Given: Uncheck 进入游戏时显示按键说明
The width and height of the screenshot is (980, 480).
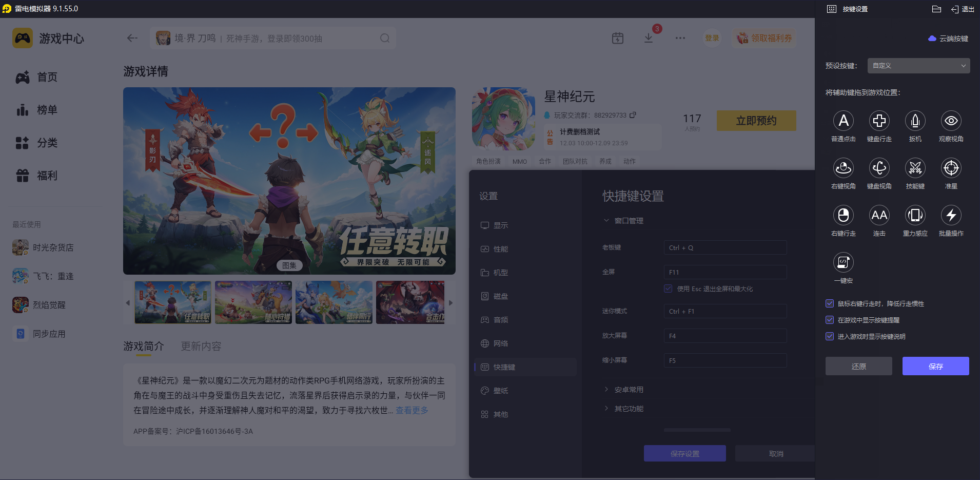Looking at the screenshot, I should pyautogui.click(x=830, y=336).
